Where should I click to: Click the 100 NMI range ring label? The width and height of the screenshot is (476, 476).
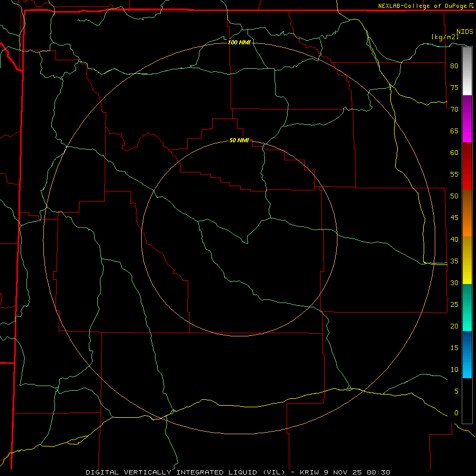(239, 42)
